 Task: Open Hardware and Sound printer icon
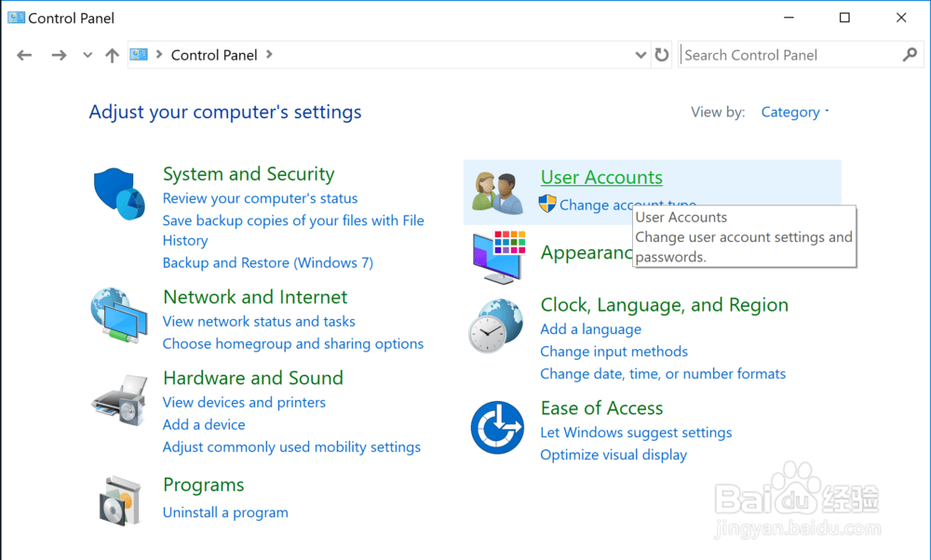[120, 398]
